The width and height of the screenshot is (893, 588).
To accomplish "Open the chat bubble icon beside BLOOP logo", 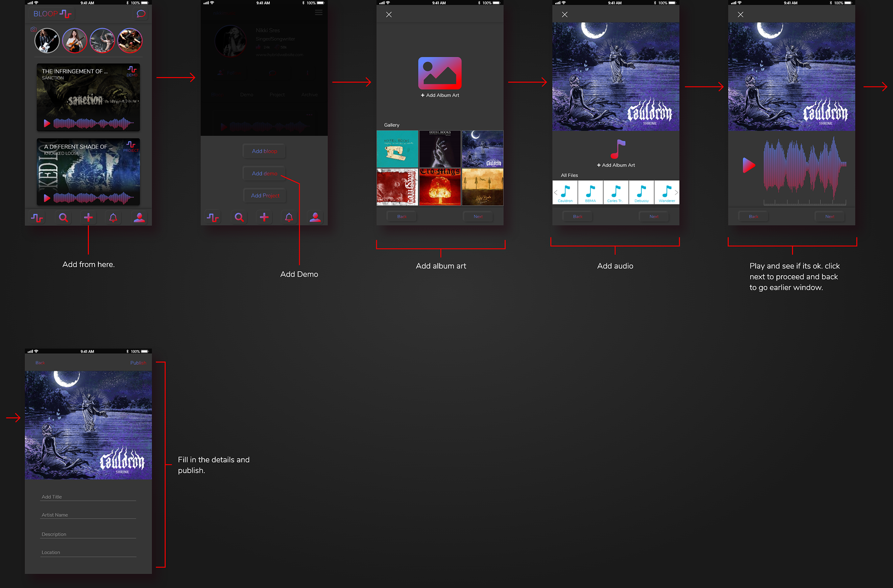I will coord(141,14).
